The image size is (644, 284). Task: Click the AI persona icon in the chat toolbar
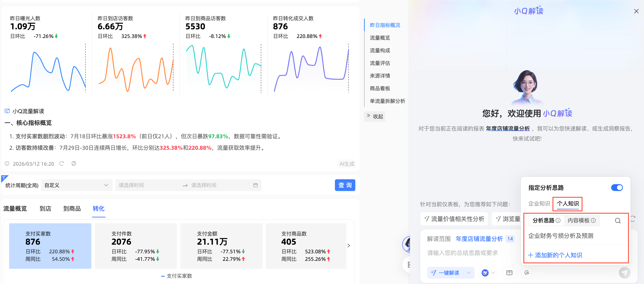[527, 273]
